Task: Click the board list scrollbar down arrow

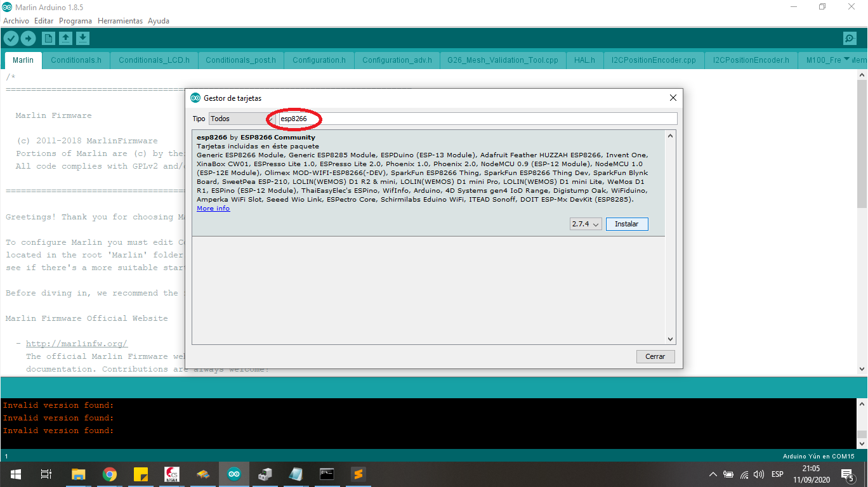Action: coord(671,339)
